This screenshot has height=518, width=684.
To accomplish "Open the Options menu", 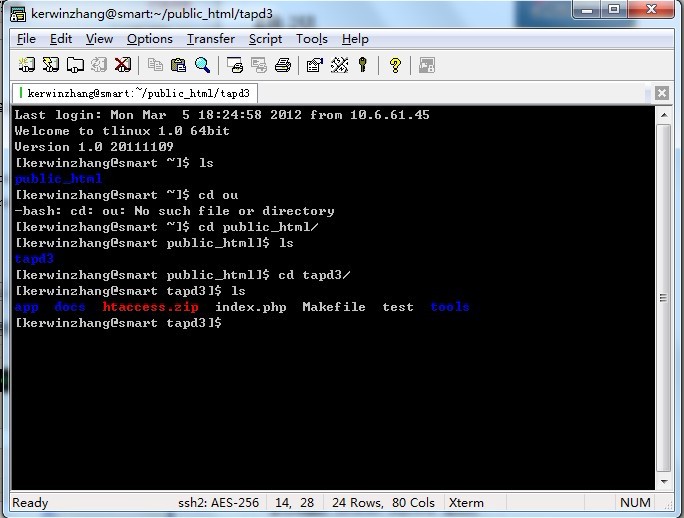I will click(150, 39).
